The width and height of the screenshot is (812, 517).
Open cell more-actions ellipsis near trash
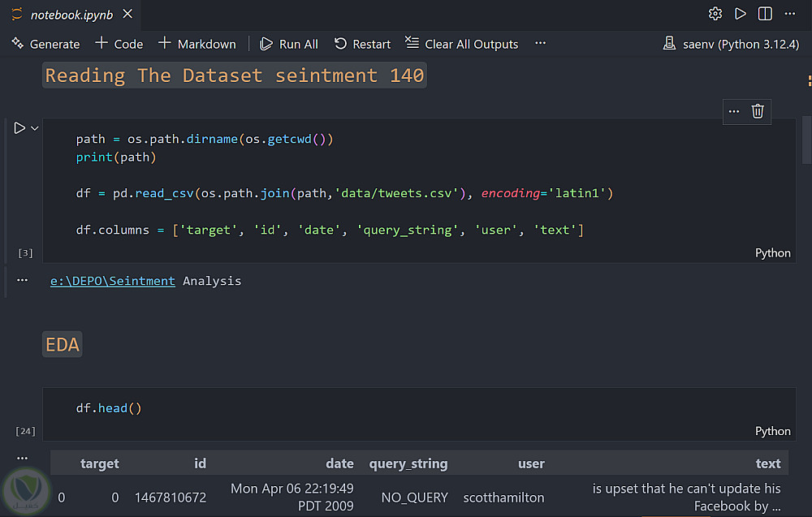click(x=734, y=111)
